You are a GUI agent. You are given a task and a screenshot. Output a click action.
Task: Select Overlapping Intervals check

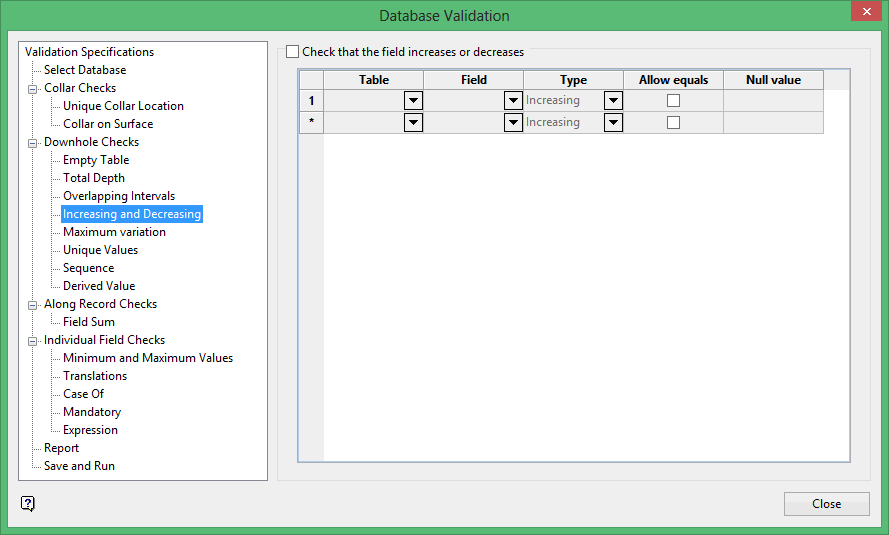click(x=118, y=196)
